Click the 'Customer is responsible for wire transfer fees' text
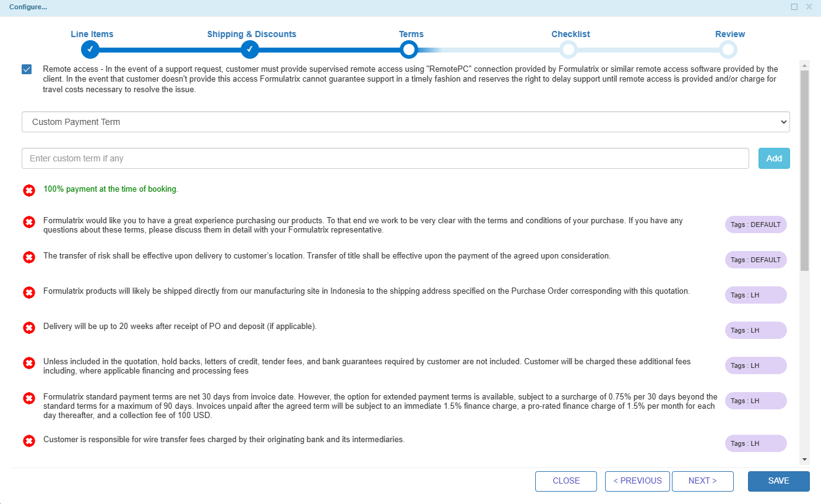Screen dimensions: 821x504 [x=224, y=440]
